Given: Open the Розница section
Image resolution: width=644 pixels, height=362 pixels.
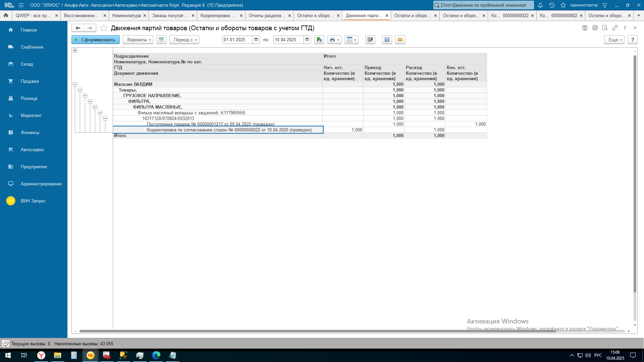Looking at the screenshot, I should pyautogui.click(x=34, y=98).
